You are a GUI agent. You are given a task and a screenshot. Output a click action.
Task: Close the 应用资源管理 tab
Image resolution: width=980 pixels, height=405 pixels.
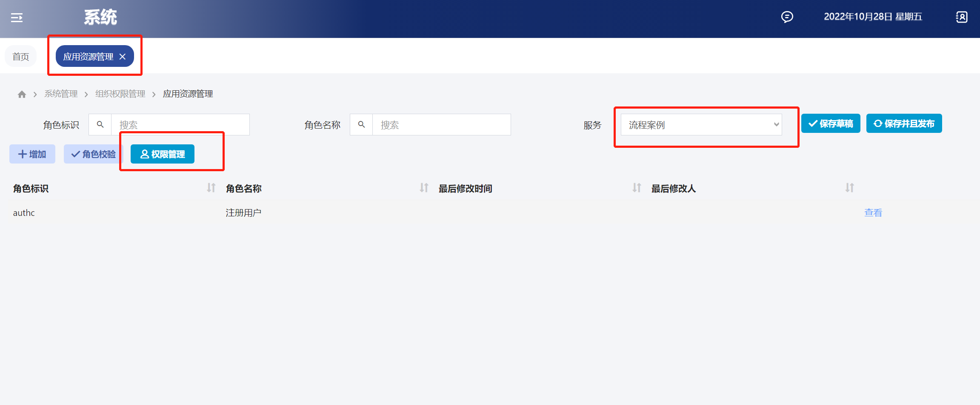coord(123,57)
